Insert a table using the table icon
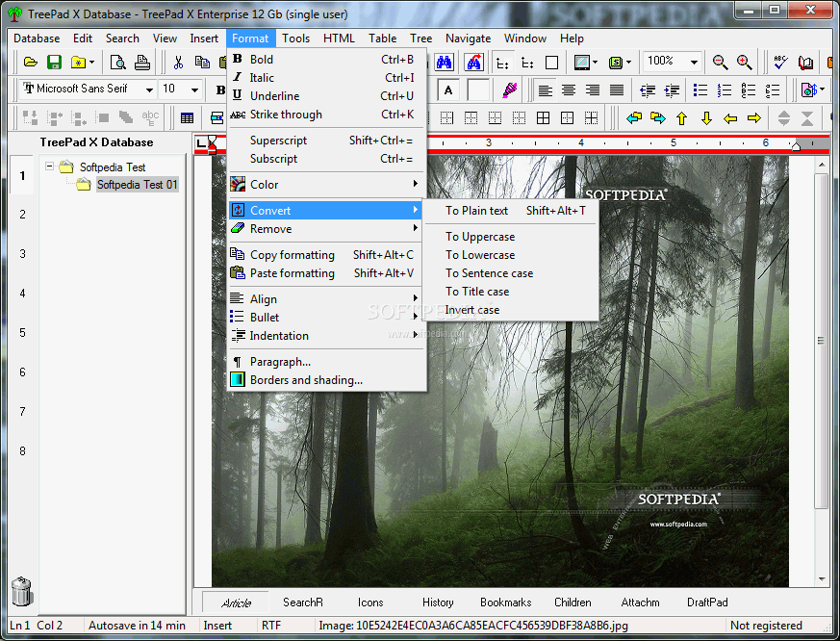840x641 pixels. click(x=187, y=118)
